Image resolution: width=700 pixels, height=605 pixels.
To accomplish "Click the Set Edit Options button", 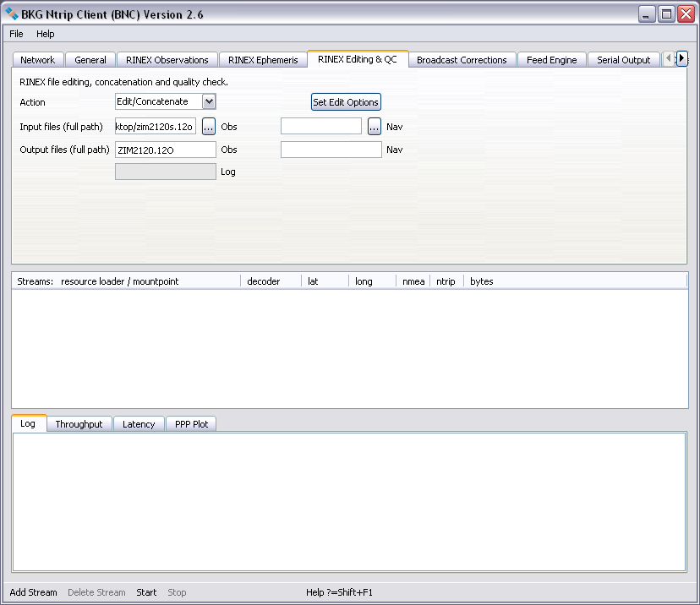I will pos(346,102).
